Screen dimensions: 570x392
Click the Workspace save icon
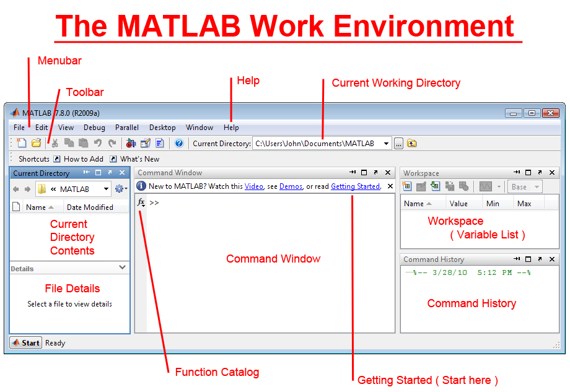click(450, 186)
